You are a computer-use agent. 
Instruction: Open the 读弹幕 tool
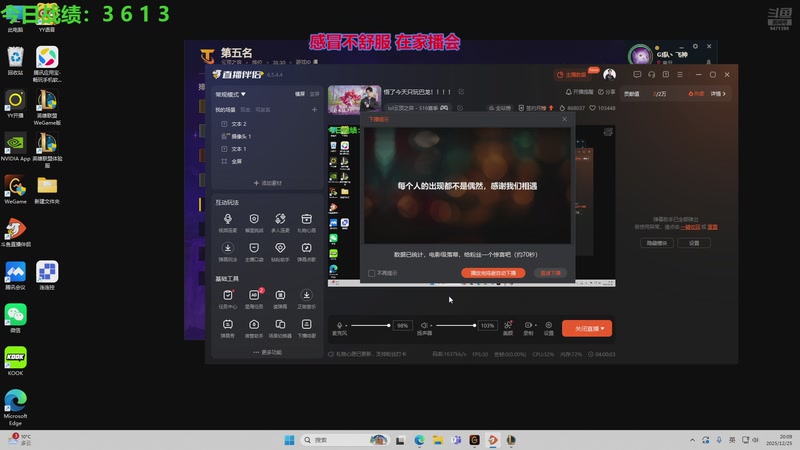(280, 299)
